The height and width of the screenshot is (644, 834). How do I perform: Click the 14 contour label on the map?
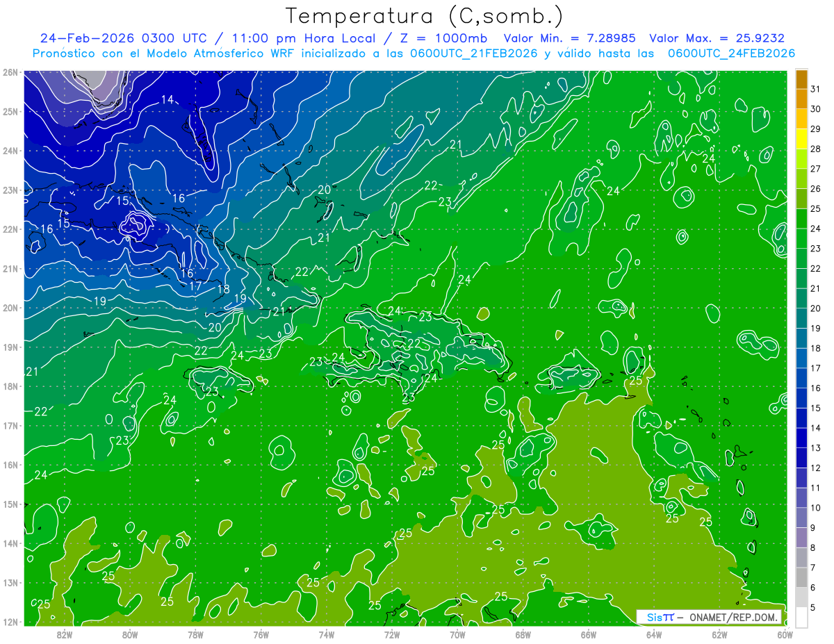point(167,100)
